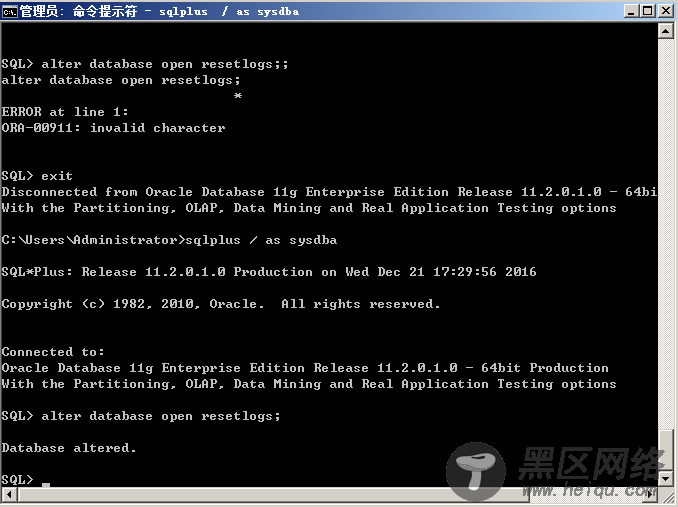Click "Oracle Database 11g Enterprise Edition Release" under Connected to
The image size is (678, 507).
pyautogui.click(x=305, y=368)
